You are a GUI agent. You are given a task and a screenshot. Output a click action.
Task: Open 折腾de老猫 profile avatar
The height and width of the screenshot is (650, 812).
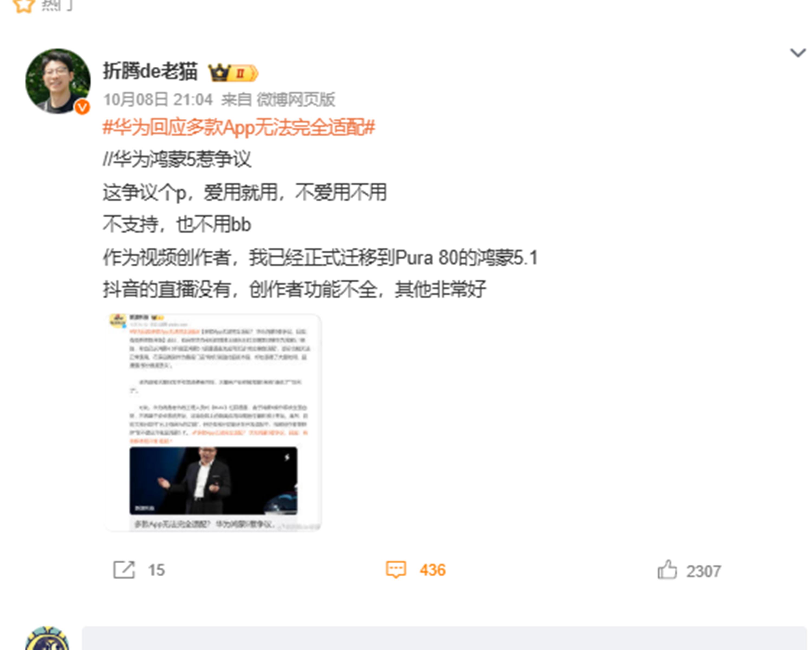coord(58,81)
